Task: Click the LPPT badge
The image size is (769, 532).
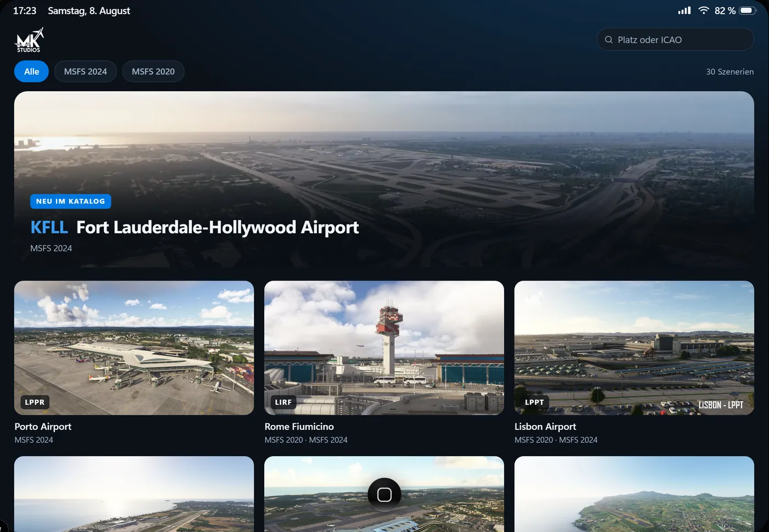Action: [534, 402]
